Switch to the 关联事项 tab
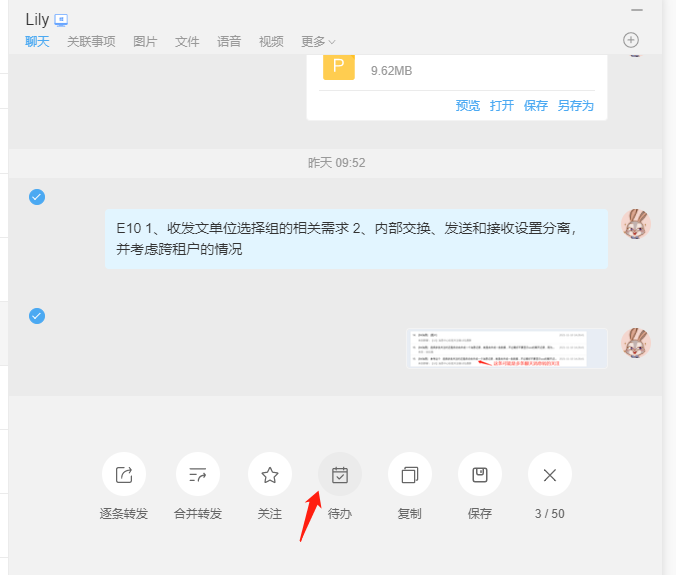 [x=91, y=42]
